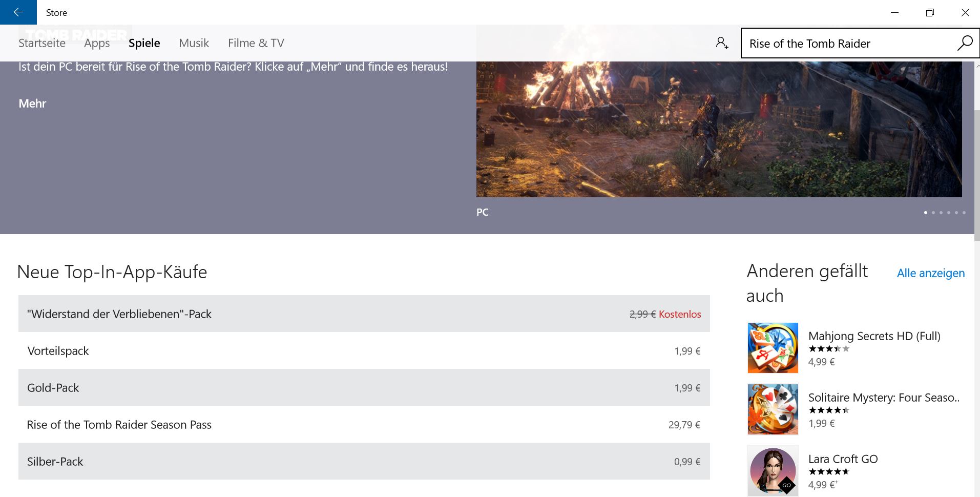Viewport: 980px width, 497px height.
Task: Open Solitaire Mystery app icon
Action: click(773, 409)
